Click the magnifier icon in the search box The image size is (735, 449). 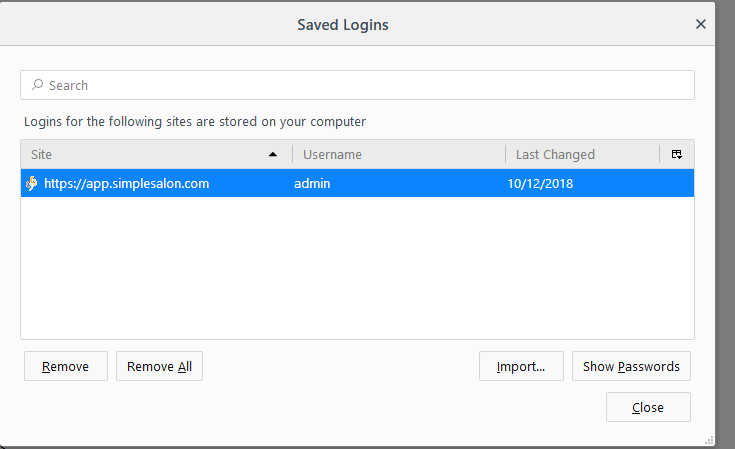37,85
